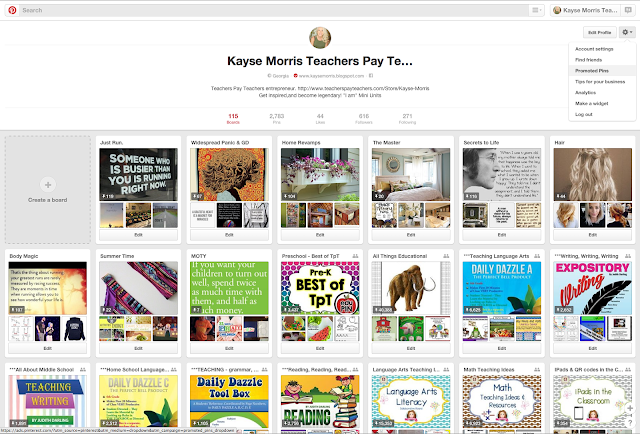640x434 pixels.
Task: Select Make a widget from the menu
Action: click(602, 104)
